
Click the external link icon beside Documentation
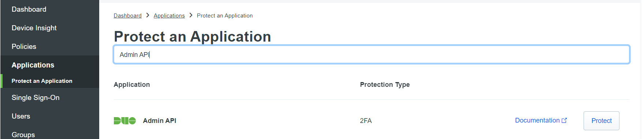tap(564, 120)
